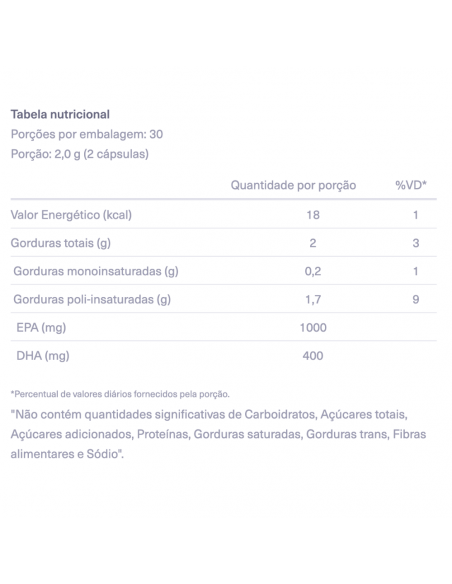Click the %VD* column header
Image resolution: width=452 pixels, height=584 pixels.
click(411, 185)
